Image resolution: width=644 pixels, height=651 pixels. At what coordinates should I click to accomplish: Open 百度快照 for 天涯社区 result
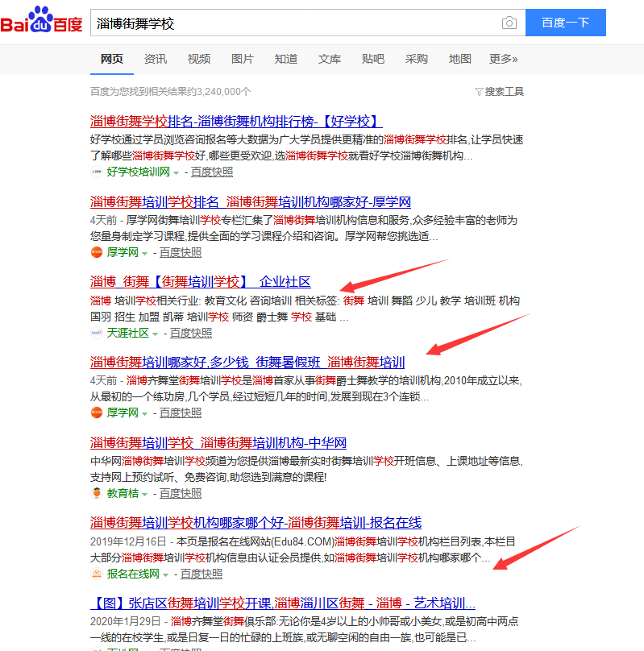[190, 333]
